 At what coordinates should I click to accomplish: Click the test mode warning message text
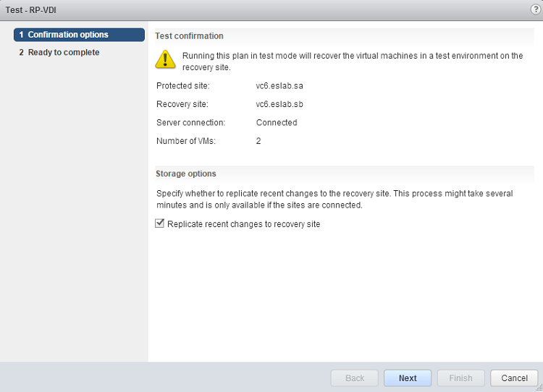tap(352, 61)
